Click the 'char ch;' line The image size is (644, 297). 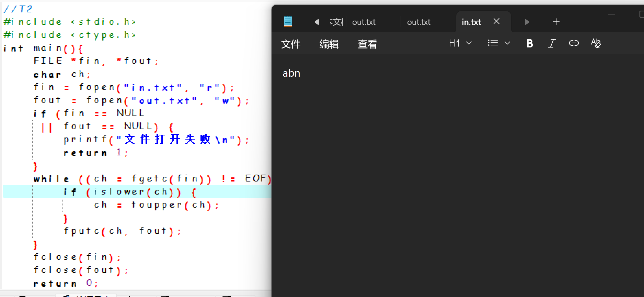point(62,74)
